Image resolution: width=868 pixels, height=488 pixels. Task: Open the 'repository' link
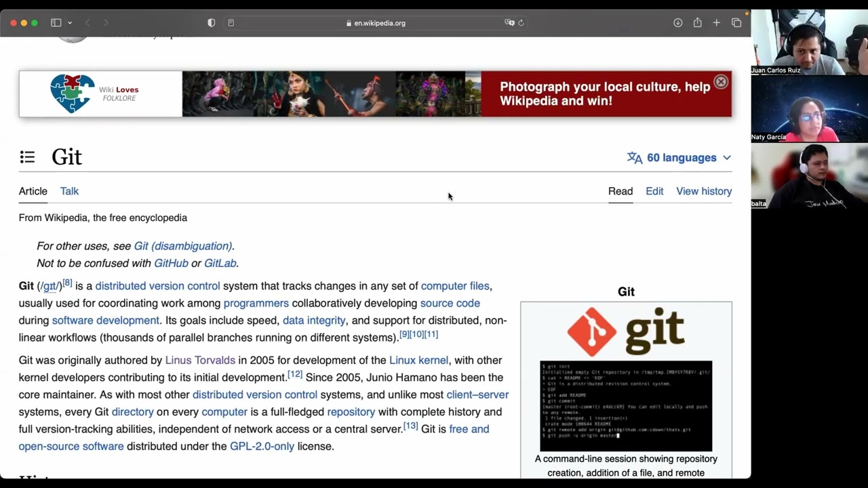point(351,411)
